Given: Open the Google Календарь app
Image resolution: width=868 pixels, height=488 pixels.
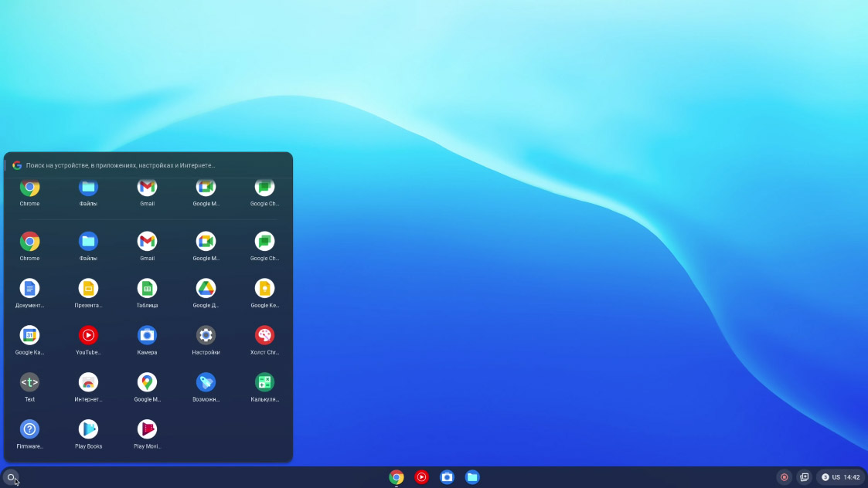Looking at the screenshot, I should click(x=30, y=335).
